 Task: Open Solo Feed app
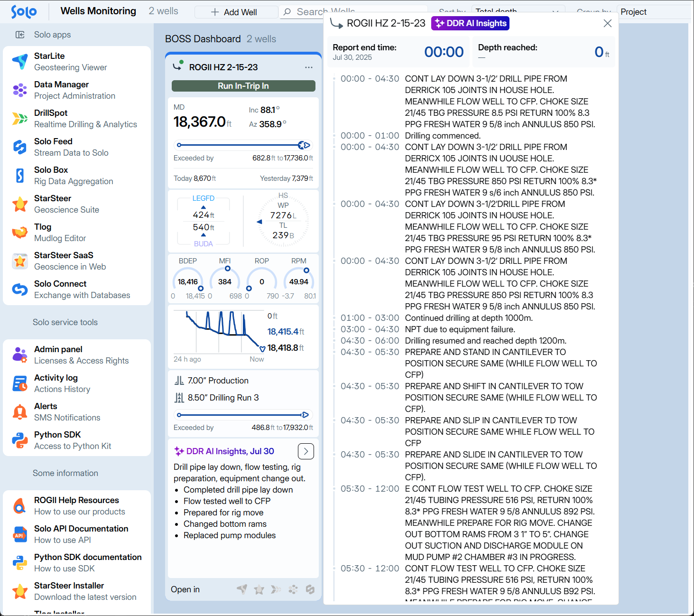coord(77,147)
